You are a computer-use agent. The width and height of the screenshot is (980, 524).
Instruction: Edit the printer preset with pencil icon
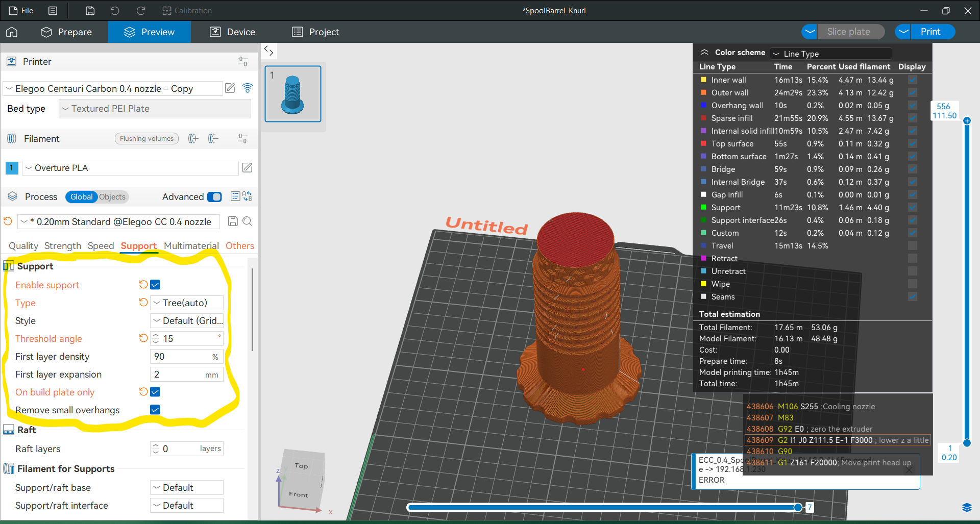[x=230, y=88]
